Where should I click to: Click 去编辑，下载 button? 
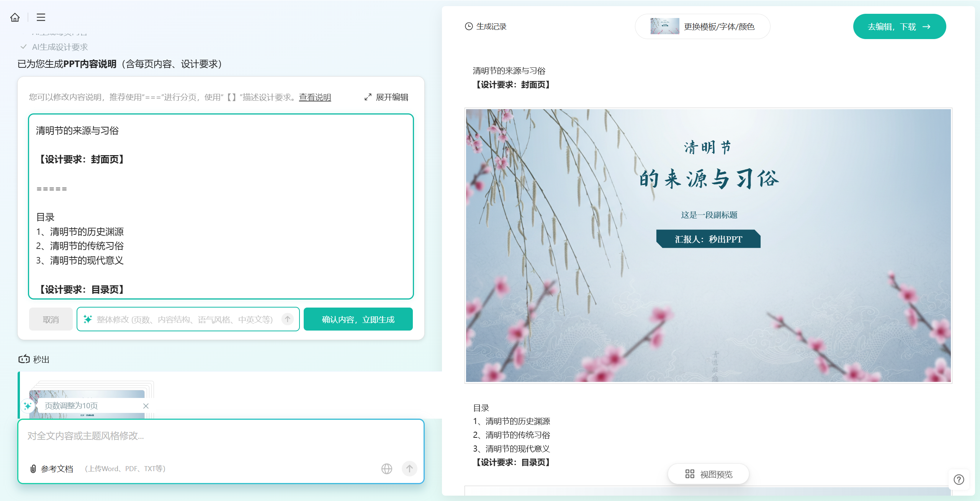point(899,26)
